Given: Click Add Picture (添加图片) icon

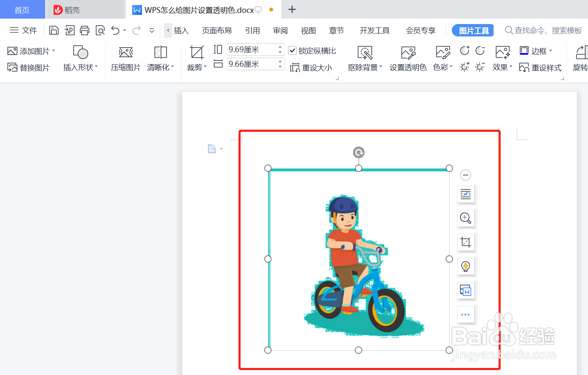Looking at the screenshot, I should tap(12, 51).
